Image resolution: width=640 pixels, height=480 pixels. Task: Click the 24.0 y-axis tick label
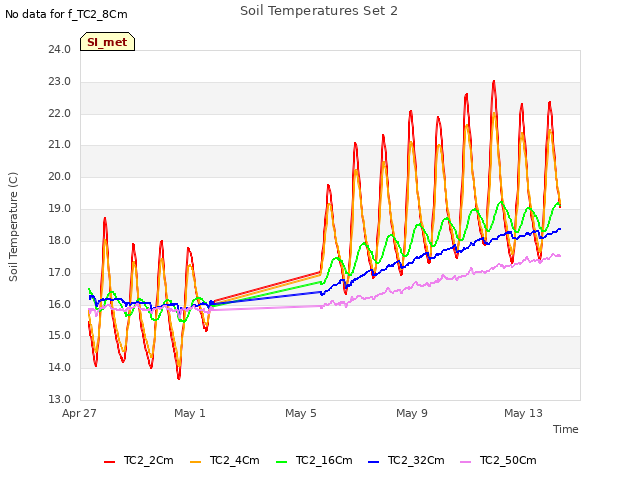tap(60, 49)
